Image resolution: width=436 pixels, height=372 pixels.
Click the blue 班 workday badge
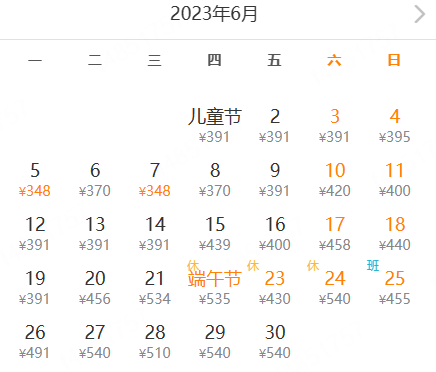pyautogui.click(x=373, y=266)
